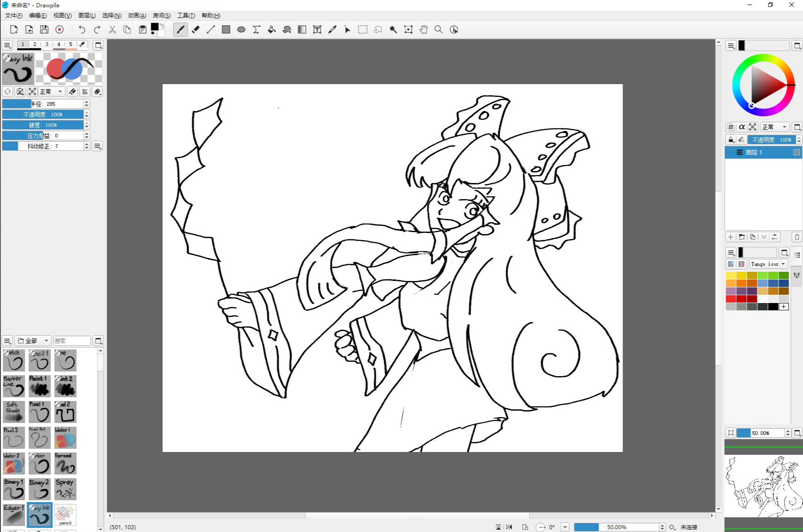The height and width of the screenshot is (532, 803).
Task: Toggle mirror view horizontally in status bar
Action: click(509, 527)
